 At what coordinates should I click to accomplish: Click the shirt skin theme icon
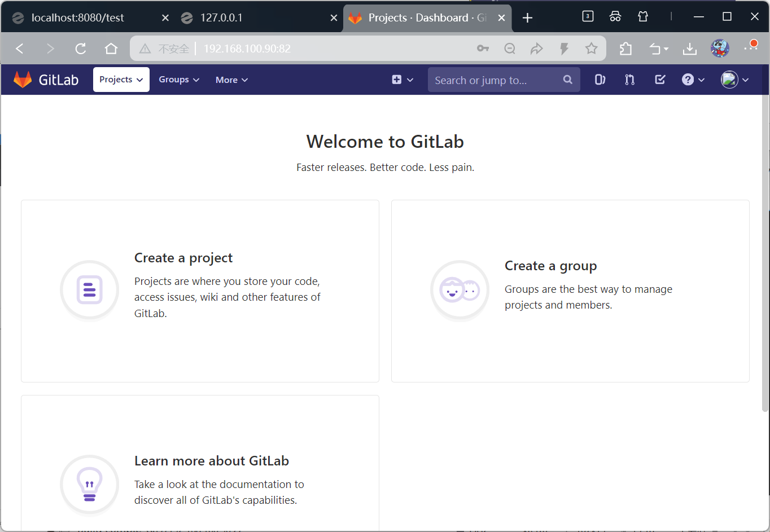click(643, 16)
